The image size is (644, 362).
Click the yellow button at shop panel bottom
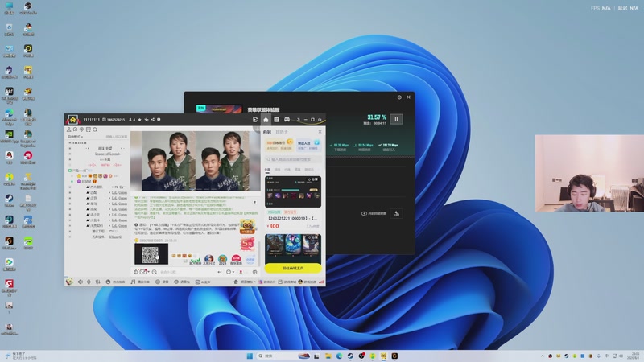[293, 268]
